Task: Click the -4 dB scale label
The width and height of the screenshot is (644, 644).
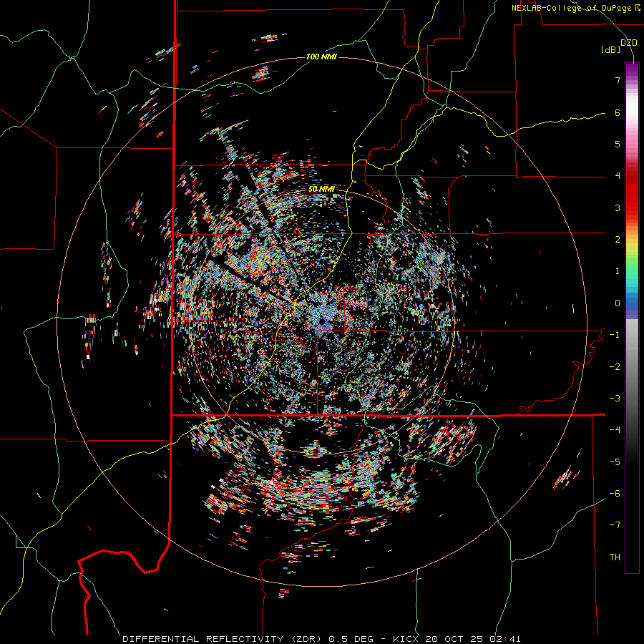Action: pyautogui.click(x=615, y=430)
